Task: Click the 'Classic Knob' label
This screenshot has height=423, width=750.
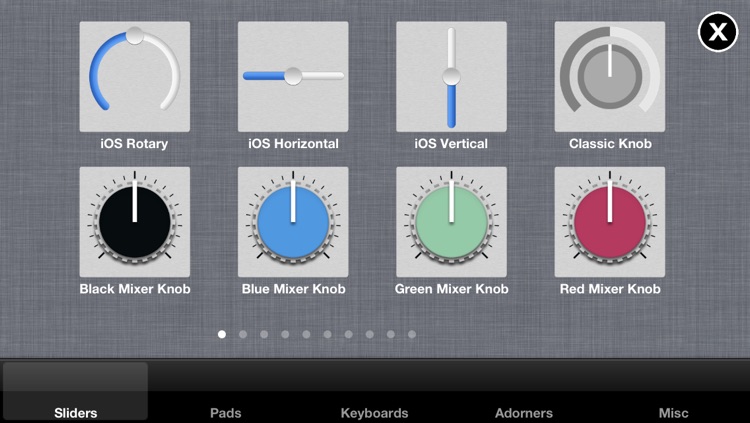Action: click(610, 144)
